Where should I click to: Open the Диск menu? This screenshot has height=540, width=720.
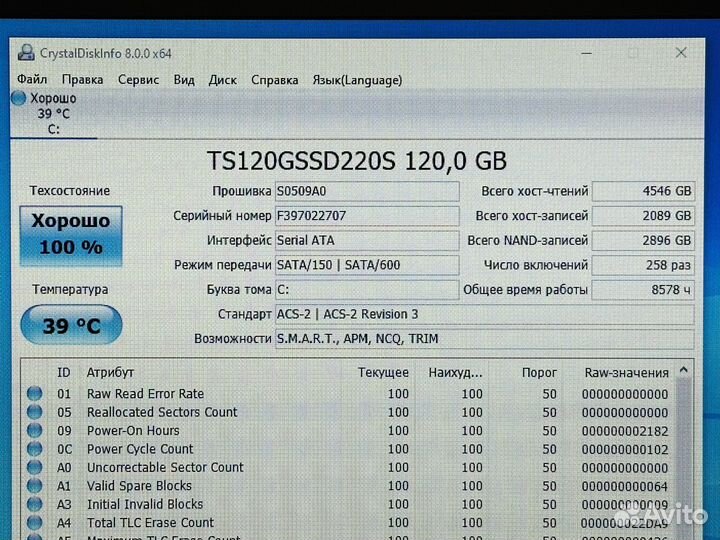point(223,80)
